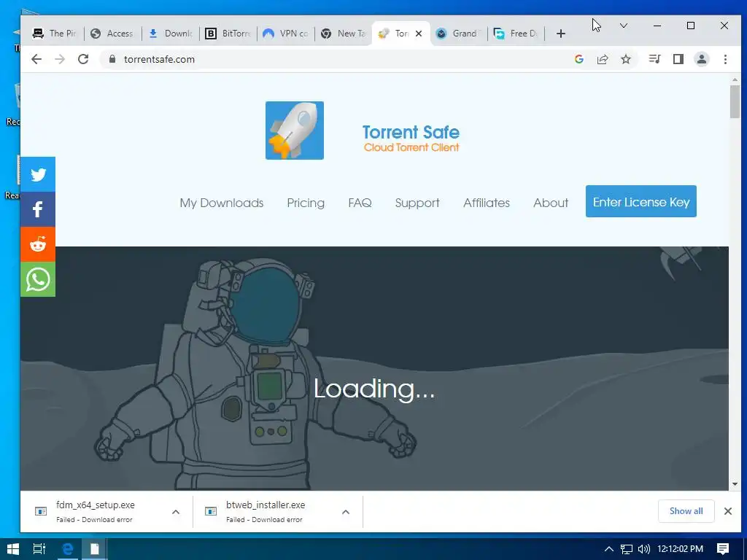
Task: Click the browser forward arrow
Action: pos(60,59)
